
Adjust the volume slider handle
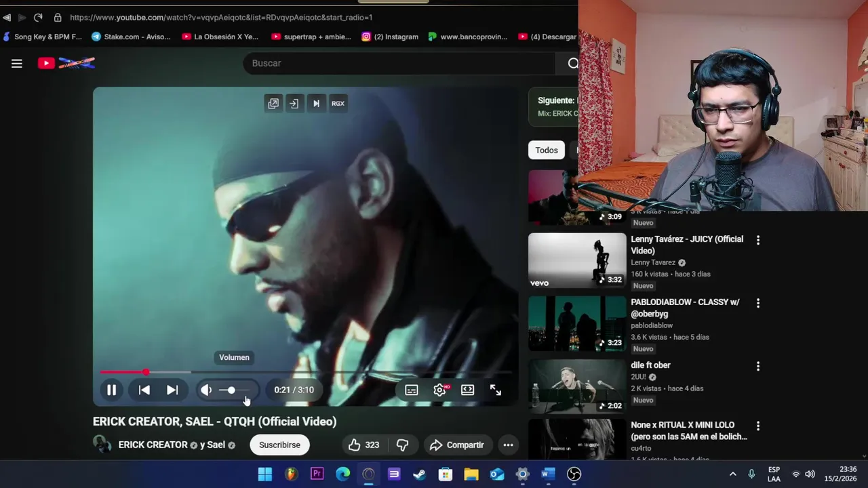[x=231, y=390]
